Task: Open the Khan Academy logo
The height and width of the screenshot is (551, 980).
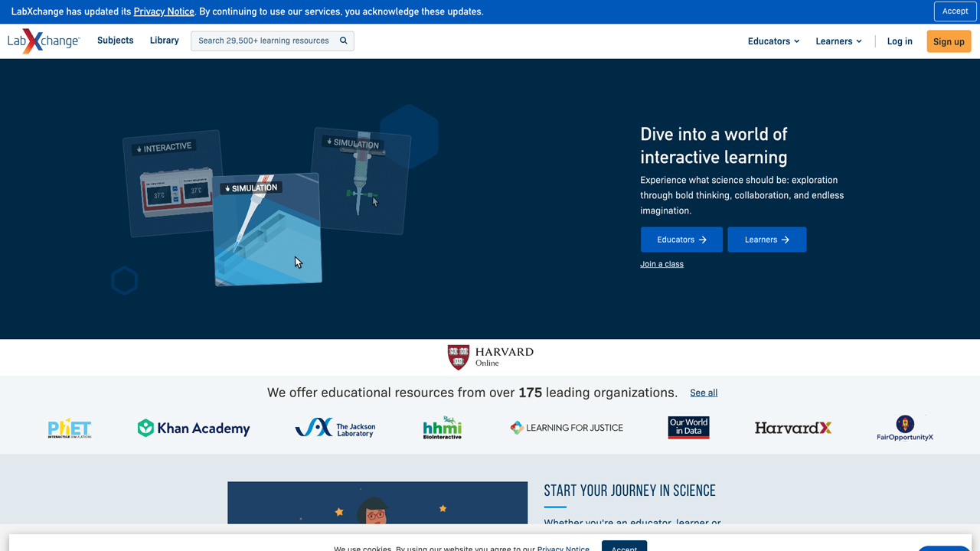Action: tap(194, 428)
